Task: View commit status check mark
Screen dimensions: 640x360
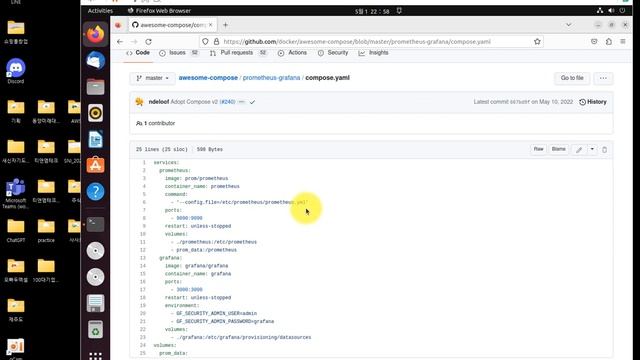Action: pos(252,102)
